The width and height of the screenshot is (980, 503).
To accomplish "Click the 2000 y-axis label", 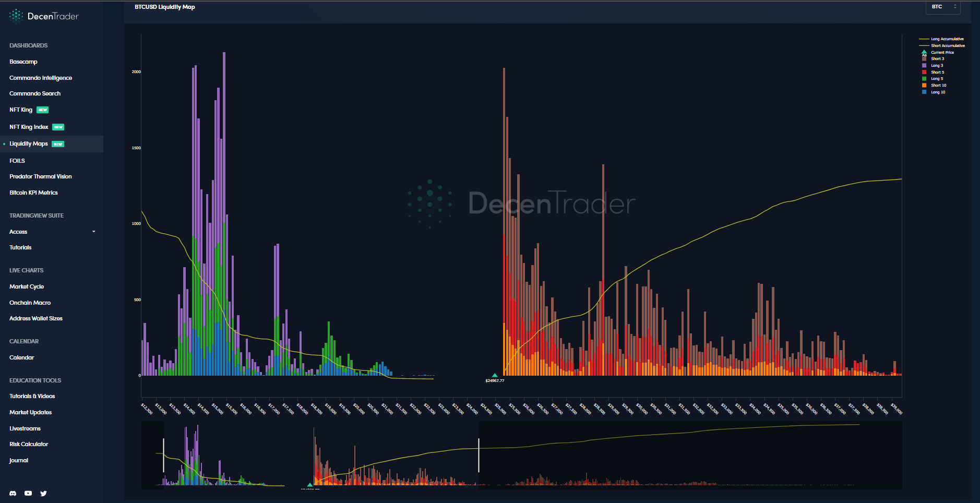I will (136, 72).
